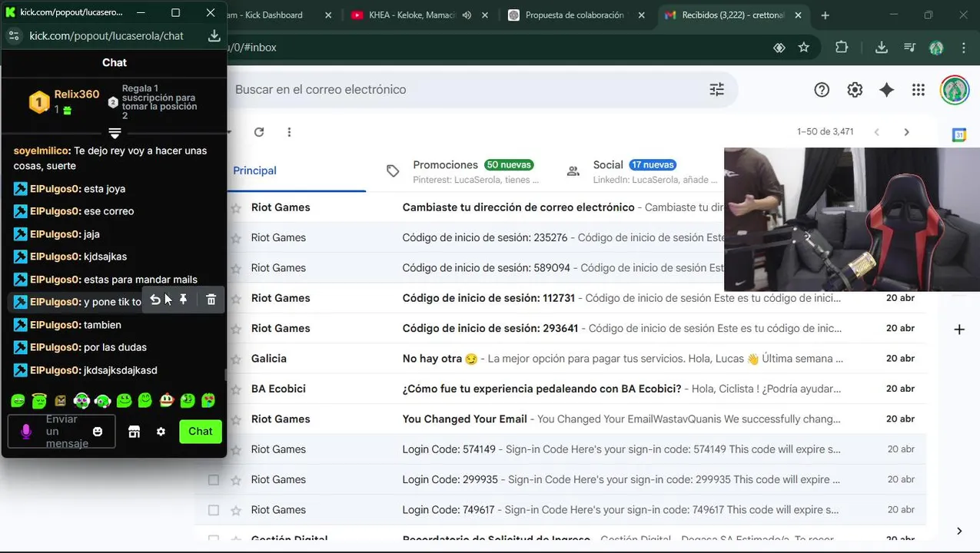The height and width of the screenshot is (553, 980).
Task: Open a new Chrome tab with plus
Action: pos(825,15)
